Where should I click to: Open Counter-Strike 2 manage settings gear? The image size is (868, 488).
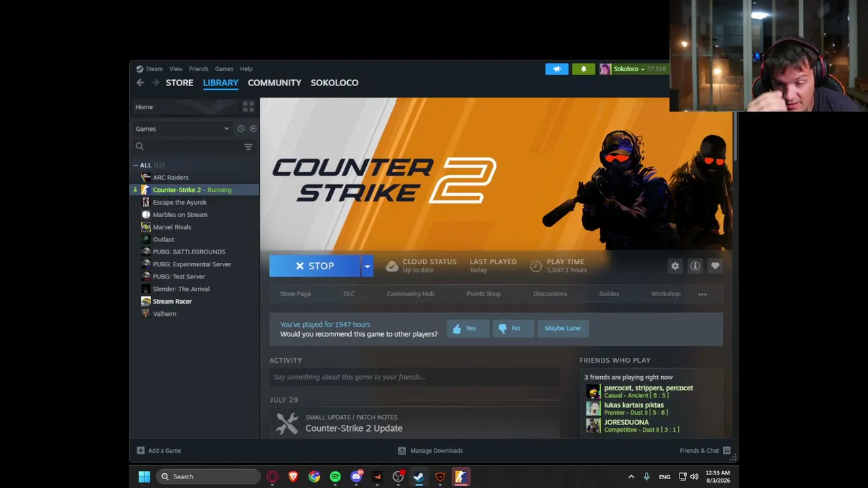675,266
